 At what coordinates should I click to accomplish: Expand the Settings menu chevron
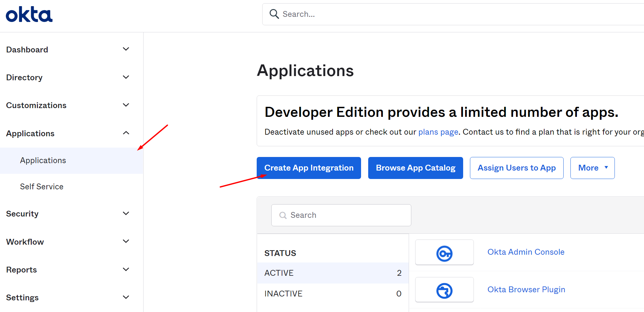(126, 297)
